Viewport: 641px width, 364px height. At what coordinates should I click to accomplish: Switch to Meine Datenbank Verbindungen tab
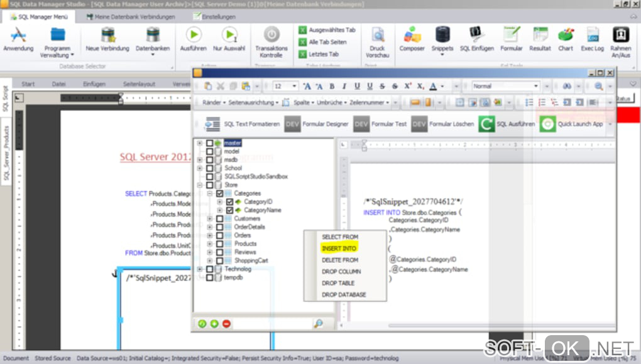[131, 17]
